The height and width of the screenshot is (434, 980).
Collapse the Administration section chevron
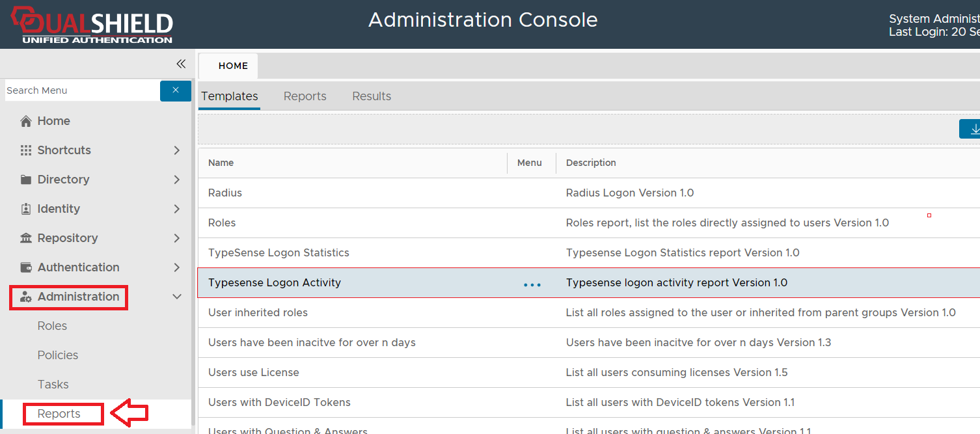[x=176, y=297]
